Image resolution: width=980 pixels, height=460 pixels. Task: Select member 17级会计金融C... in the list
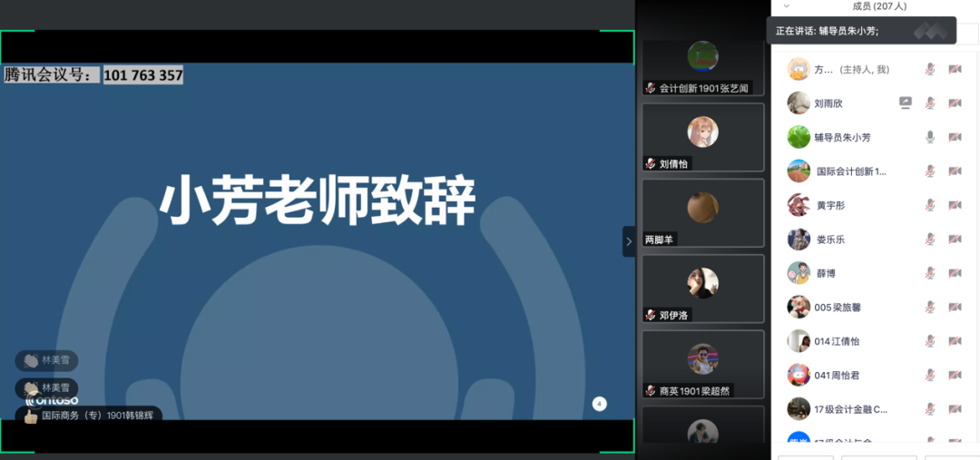[849, 409]
